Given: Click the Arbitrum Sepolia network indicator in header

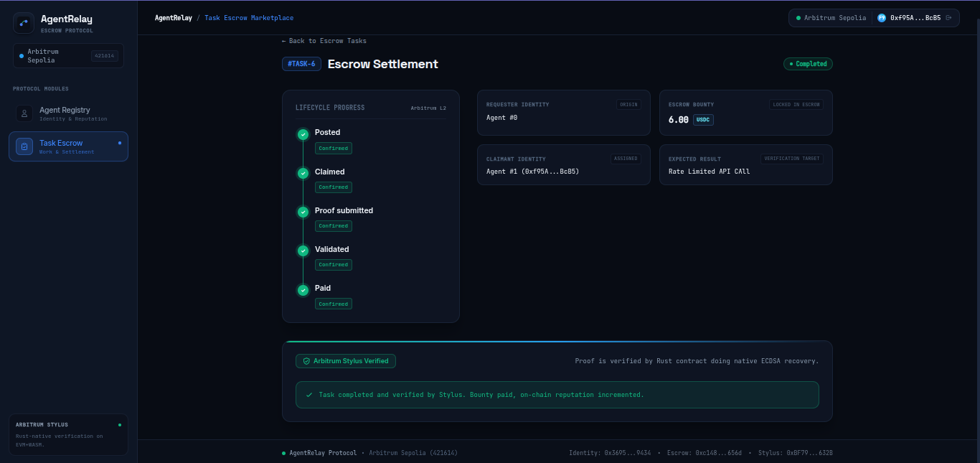Looking at the screenshot, I should click(x=831, y=18).
